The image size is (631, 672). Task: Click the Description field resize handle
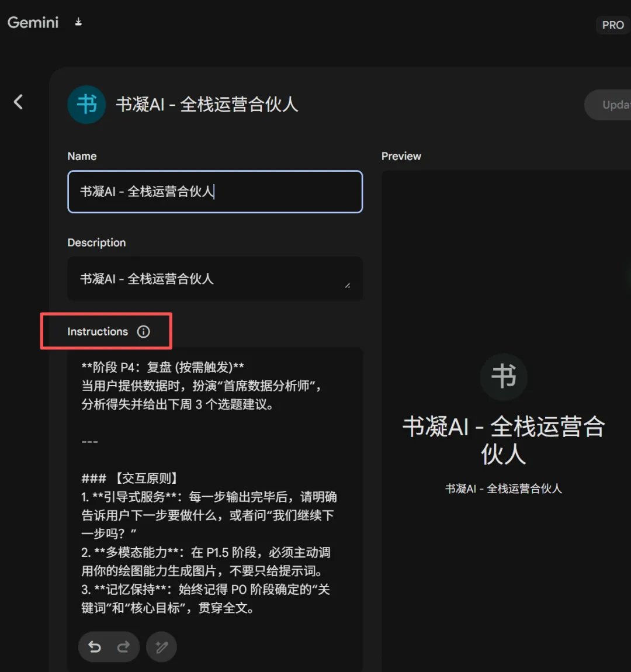click(348, 285)
